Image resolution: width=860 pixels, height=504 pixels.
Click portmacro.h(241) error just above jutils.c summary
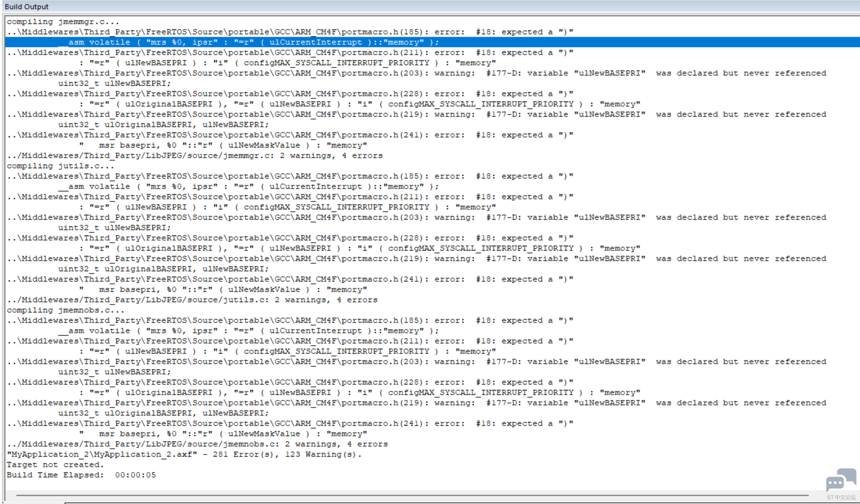click(x=290, y=279)
